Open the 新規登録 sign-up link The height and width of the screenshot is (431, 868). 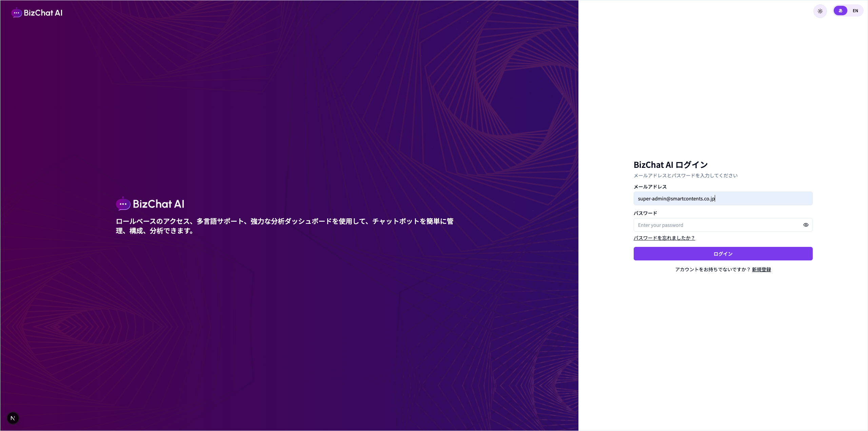pos(761,270)
